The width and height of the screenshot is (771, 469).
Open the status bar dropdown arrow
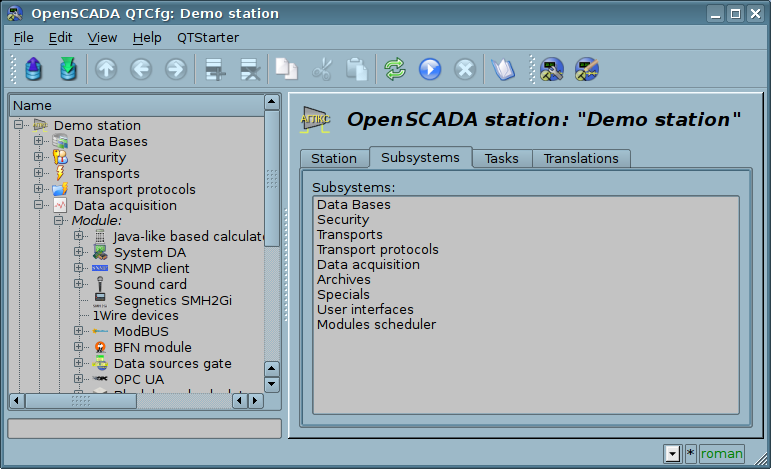[672, 454]
